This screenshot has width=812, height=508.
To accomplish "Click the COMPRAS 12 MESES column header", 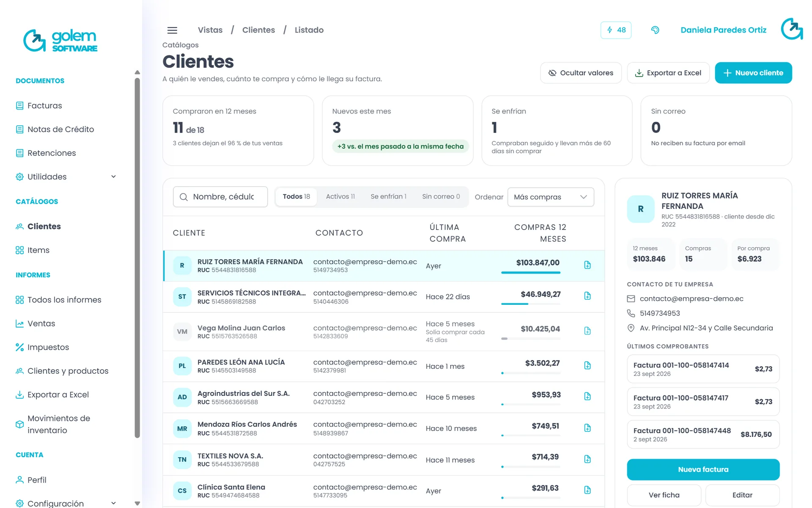I will point(540,233).
